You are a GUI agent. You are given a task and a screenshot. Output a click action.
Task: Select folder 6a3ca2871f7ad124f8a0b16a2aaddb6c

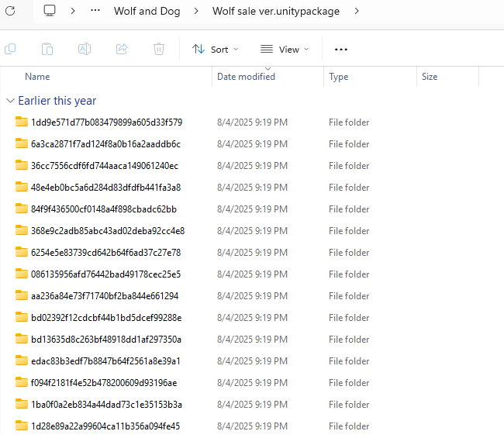click(105, 144)
